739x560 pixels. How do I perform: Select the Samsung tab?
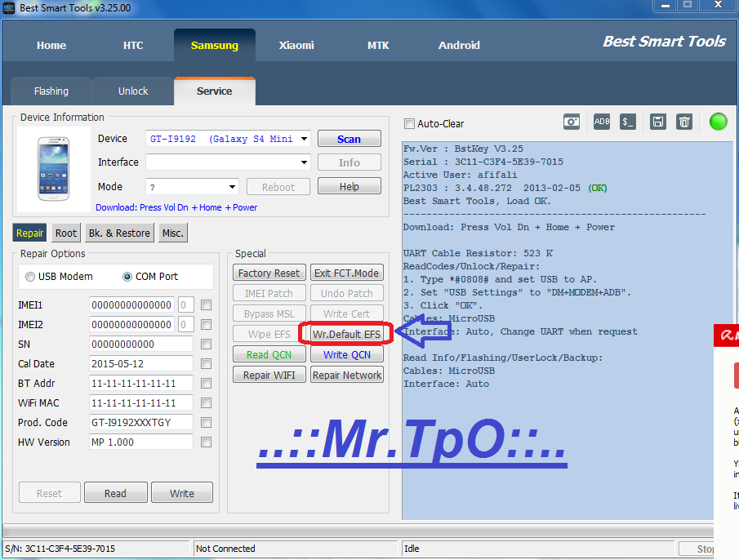(215, 45)
